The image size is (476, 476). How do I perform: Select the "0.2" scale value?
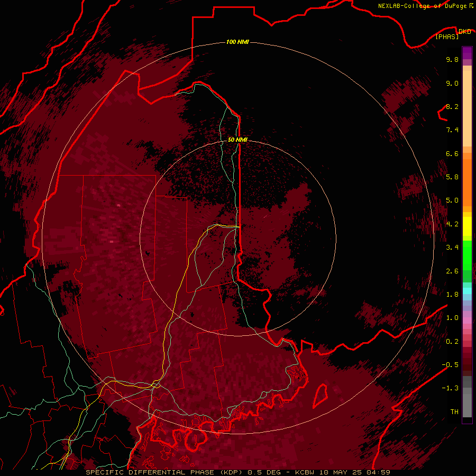(x=452, y=342)
